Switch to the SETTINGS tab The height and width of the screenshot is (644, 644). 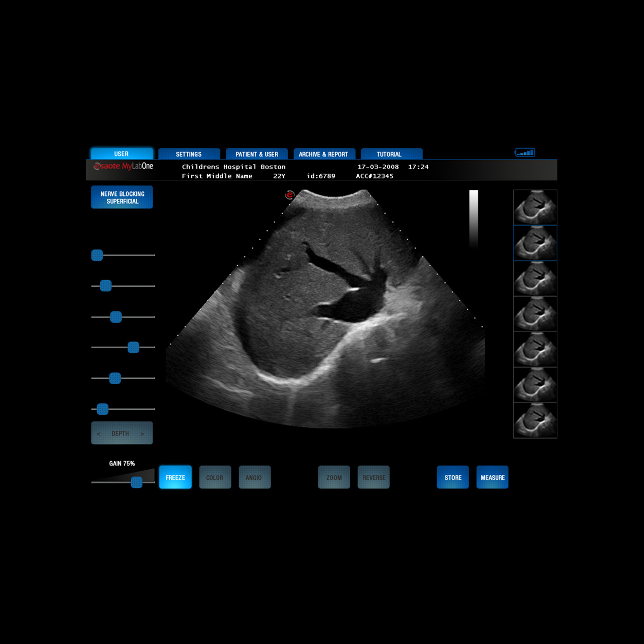point(189,154)
